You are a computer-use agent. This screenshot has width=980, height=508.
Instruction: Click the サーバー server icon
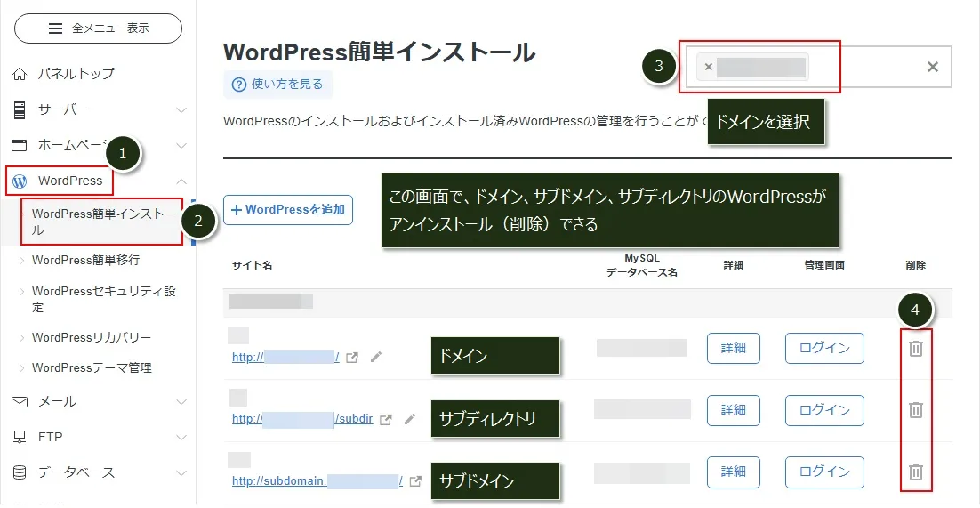[20, 110]
